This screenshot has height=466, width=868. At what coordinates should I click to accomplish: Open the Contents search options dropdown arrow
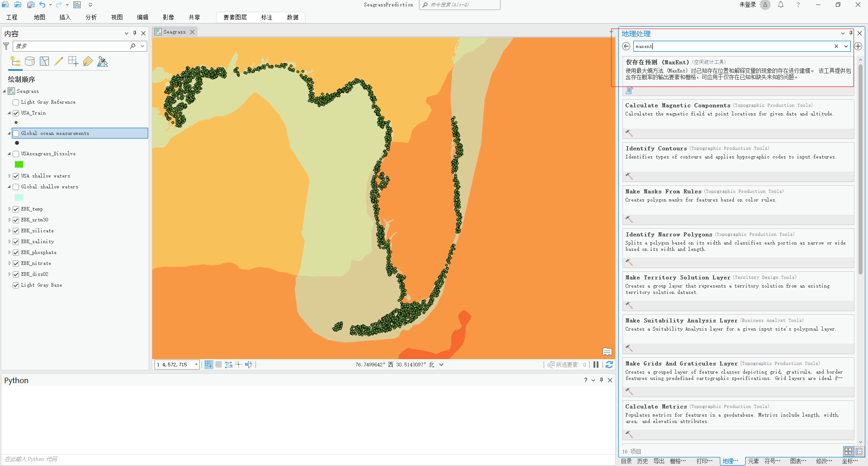[142, 46]
